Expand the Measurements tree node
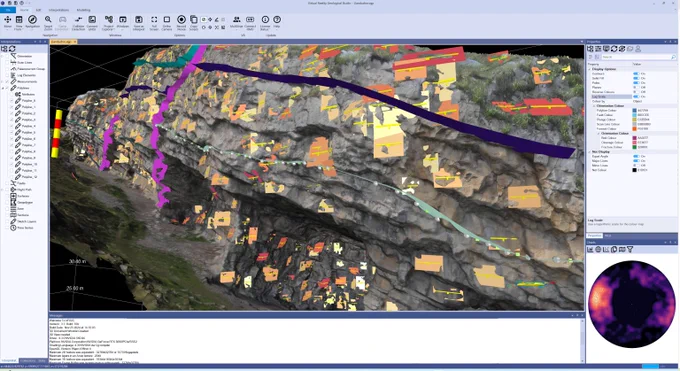This screenshot has height=371, width=680. coord(3,82)
